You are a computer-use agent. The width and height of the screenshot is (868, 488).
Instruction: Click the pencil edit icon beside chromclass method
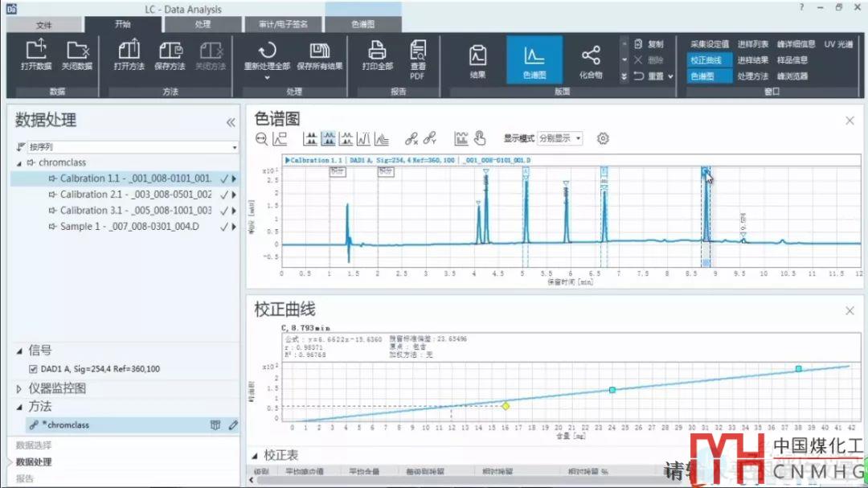point(233,425)
